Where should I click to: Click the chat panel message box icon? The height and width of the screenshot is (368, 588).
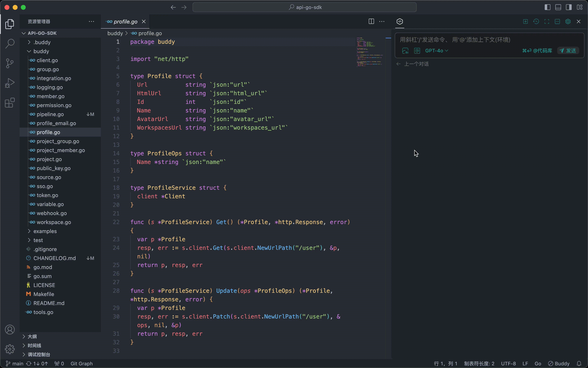coord(557,21)
